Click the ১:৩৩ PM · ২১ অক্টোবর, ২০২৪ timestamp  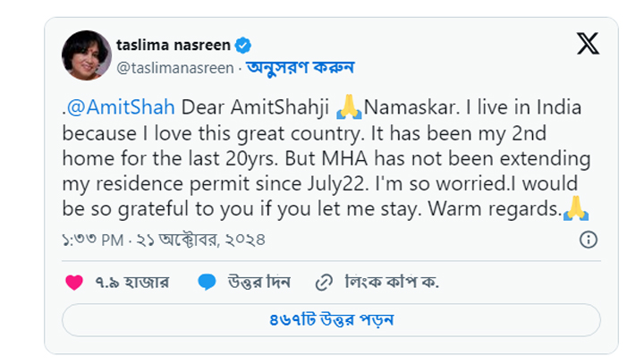164,240
